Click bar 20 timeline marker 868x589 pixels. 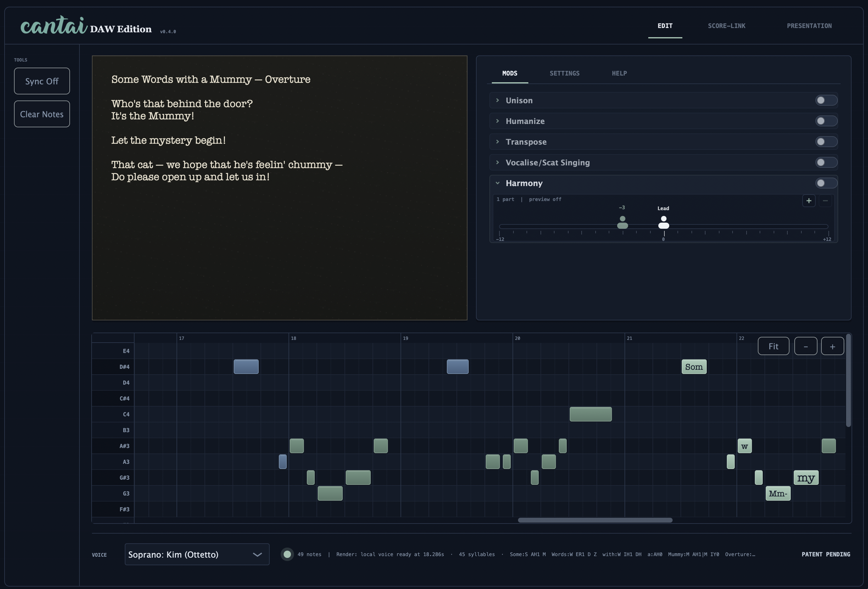pyautogui.click(x=517, y=338)
